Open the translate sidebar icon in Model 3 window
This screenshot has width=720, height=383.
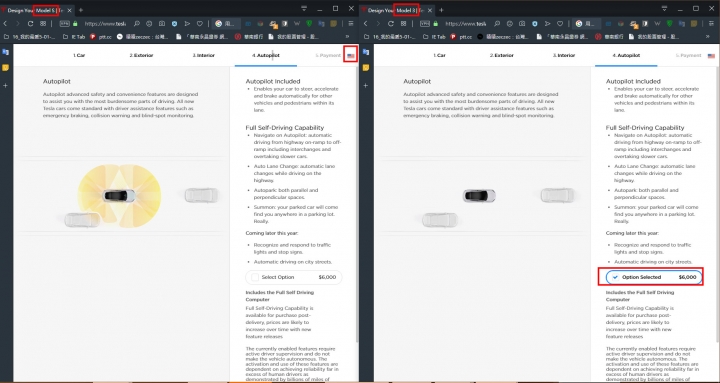pos(366,52)
